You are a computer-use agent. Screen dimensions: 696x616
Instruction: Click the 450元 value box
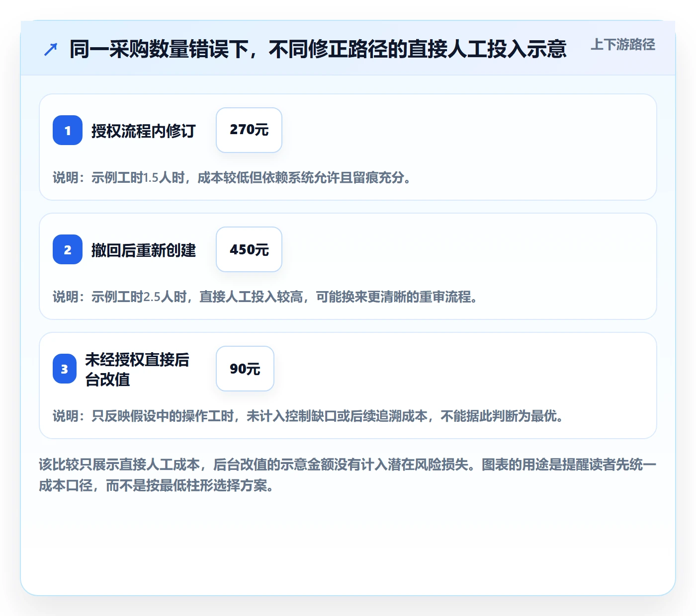(249, 249)
